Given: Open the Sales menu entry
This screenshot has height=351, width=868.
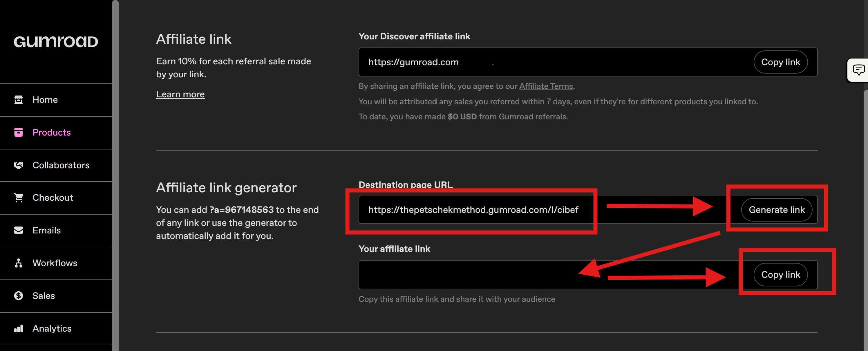Looking at the screenshot, I should coord(44,295).
